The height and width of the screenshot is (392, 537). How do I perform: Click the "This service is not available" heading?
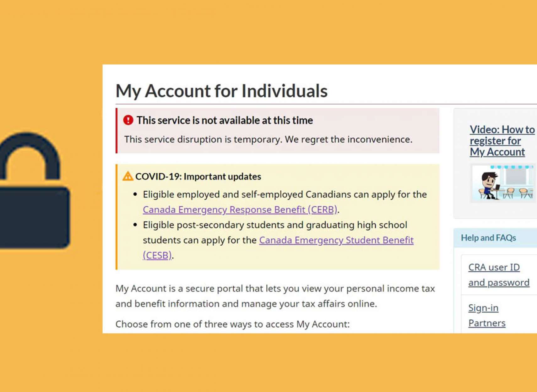tap(225, 120)
